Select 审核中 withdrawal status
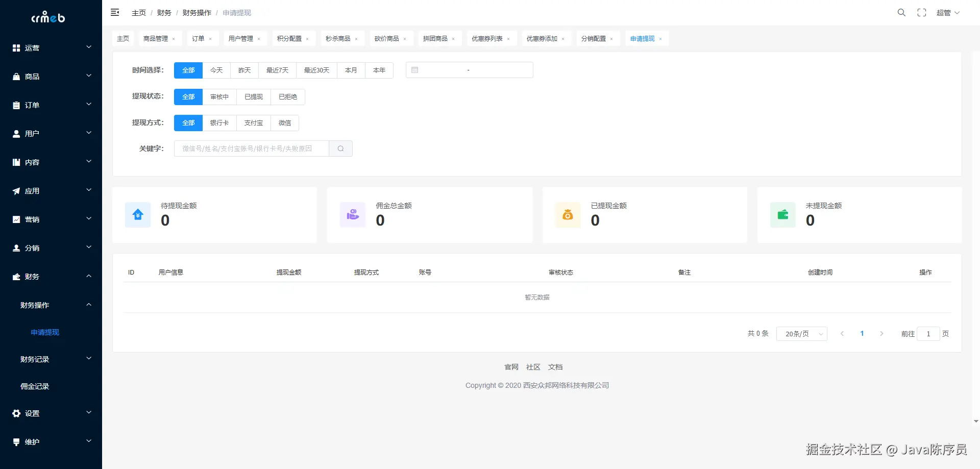 point(219,96)
